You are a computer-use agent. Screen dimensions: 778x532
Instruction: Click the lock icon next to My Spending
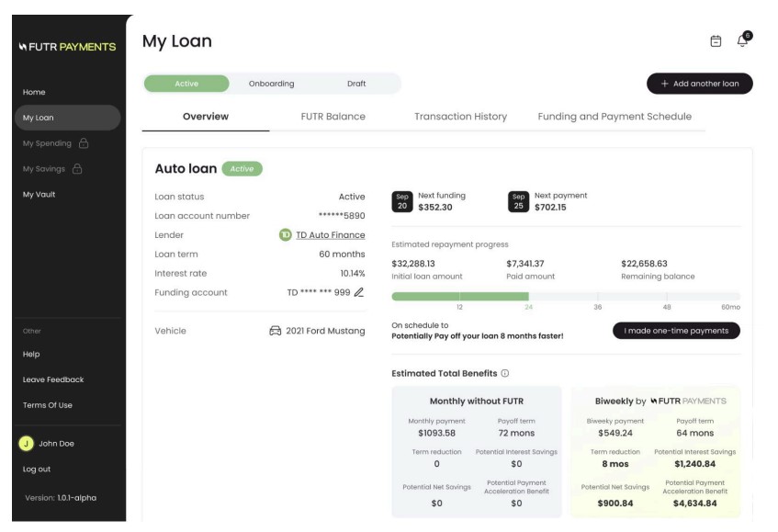(x=84, y=143)
